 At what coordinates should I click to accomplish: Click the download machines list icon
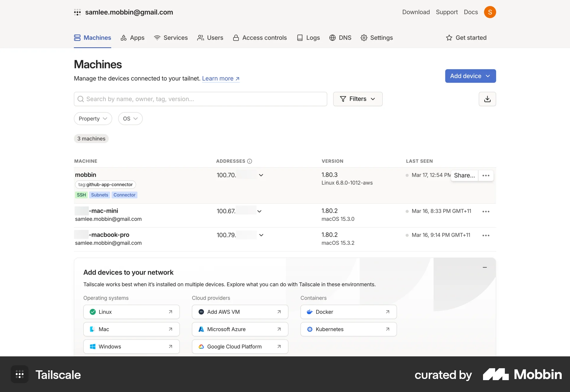(487, 99)
